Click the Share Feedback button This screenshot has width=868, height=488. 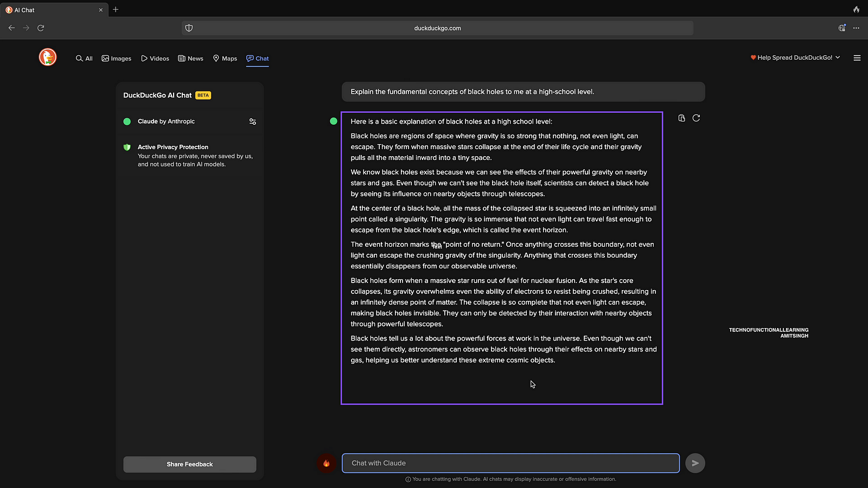(x=189, y=464)
